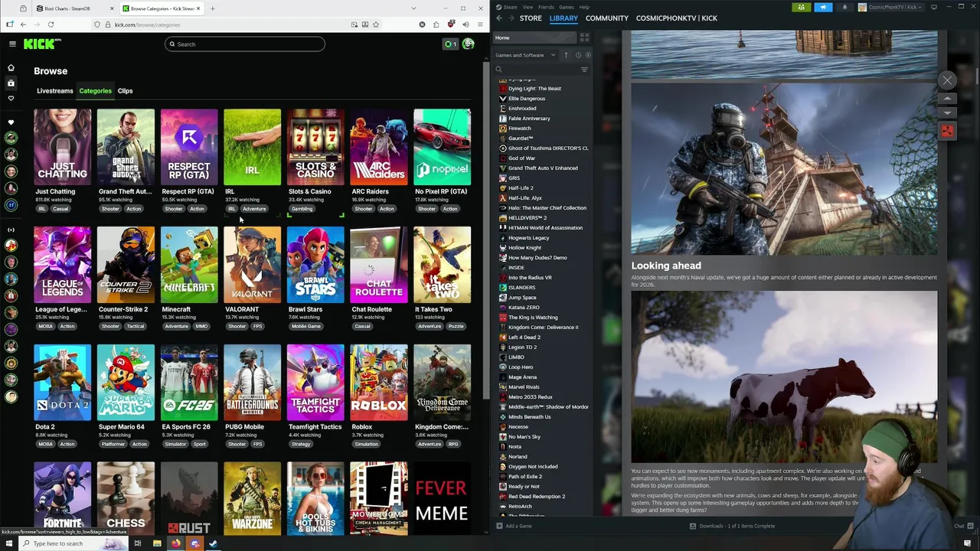Open the Brawl Stars category link
Viewport: 980px width, 551px height.
pyautogui.click(x=305, y=310)
